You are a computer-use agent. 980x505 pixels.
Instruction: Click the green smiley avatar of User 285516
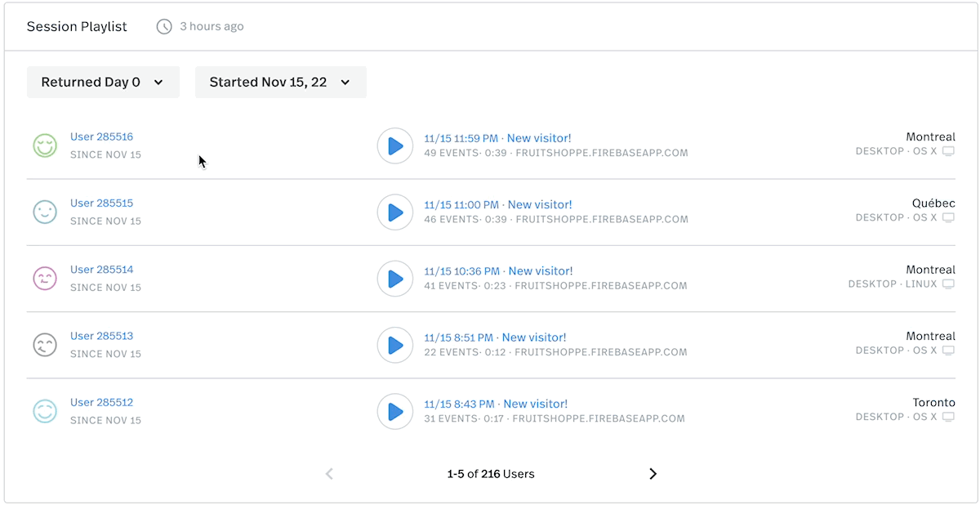point(45,145)
